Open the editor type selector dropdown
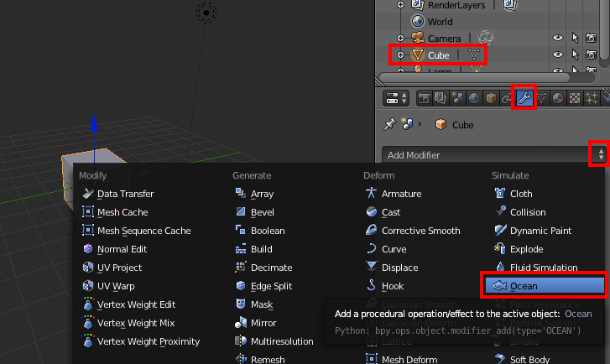The width and height of the screenshot is (610, 364). (396, 98)
